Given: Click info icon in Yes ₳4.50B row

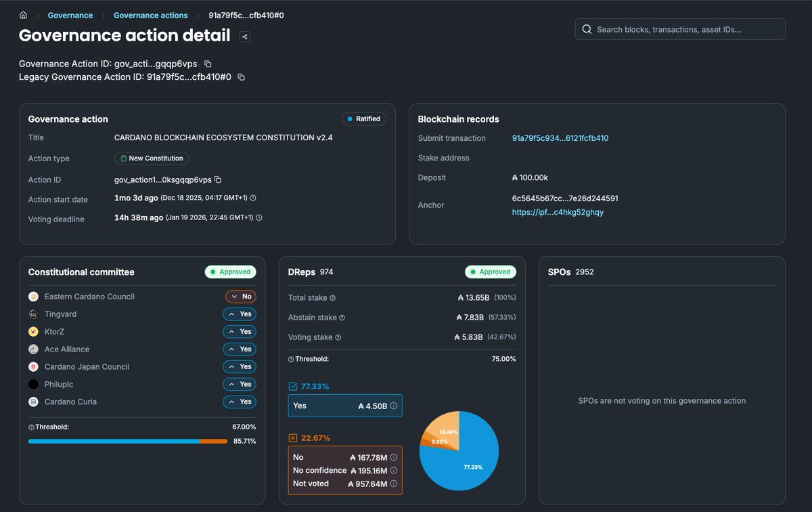Looking at the screenshot, I should (x=394, y=406).
